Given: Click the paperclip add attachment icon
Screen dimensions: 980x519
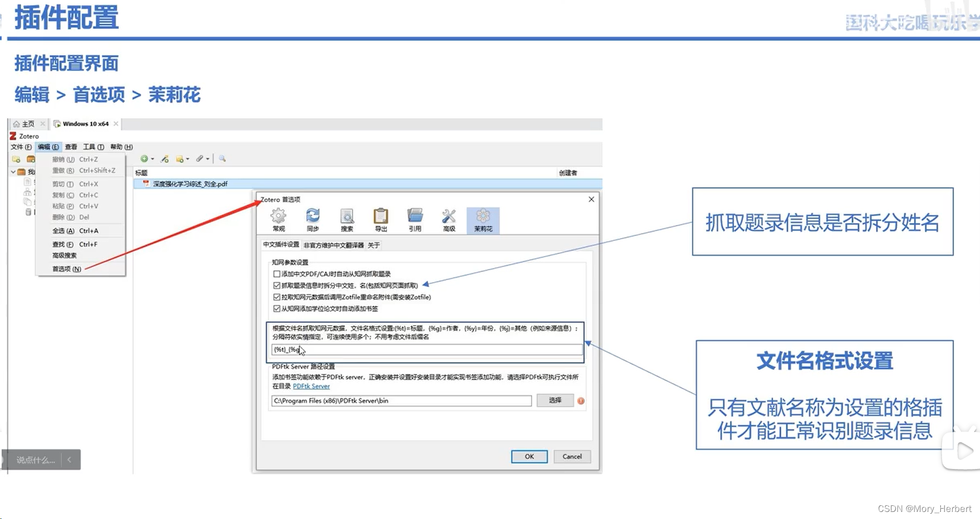Looking at the screenshot, I should pyautogui.click(x=200, y=159).
